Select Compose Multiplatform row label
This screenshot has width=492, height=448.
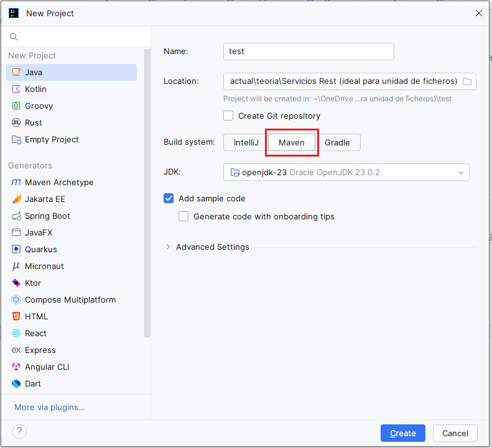[x=70, y=299]
